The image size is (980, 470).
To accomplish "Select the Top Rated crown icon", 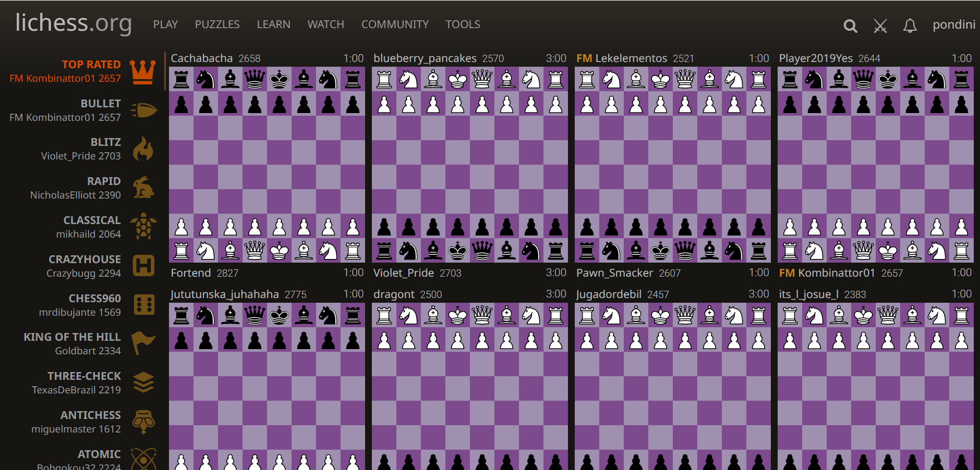I will pos(143,71).
